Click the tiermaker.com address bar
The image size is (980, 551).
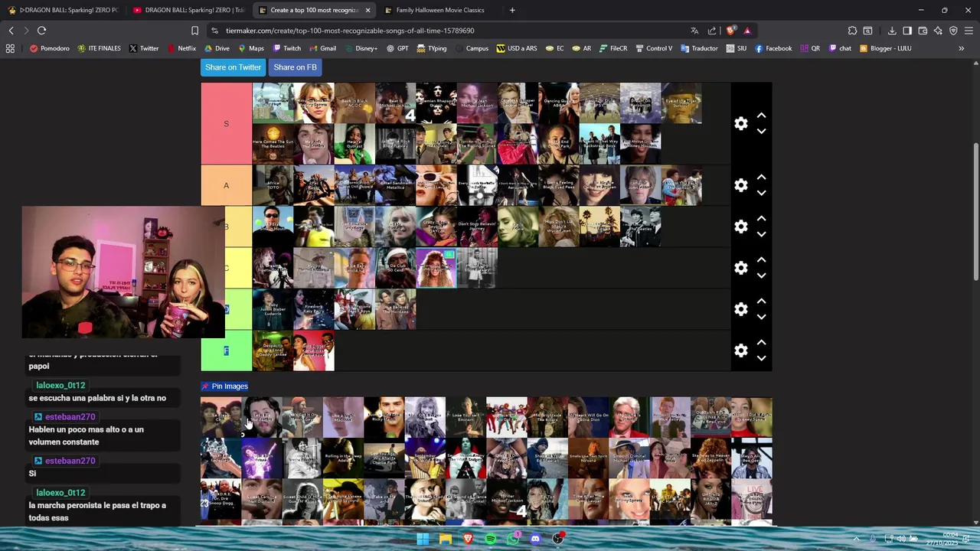(452, 31)
